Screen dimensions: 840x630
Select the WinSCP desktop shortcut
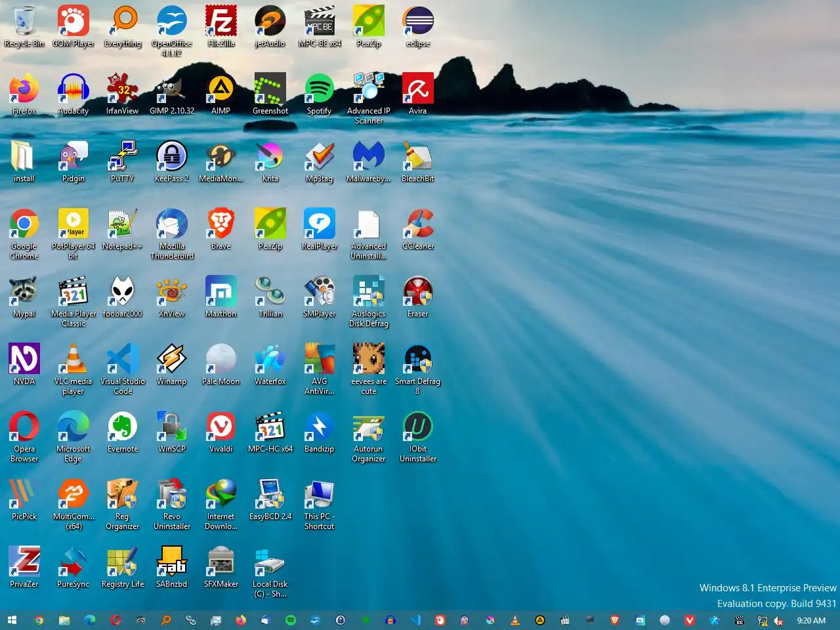pyautogui.click(x=172, y=433)
